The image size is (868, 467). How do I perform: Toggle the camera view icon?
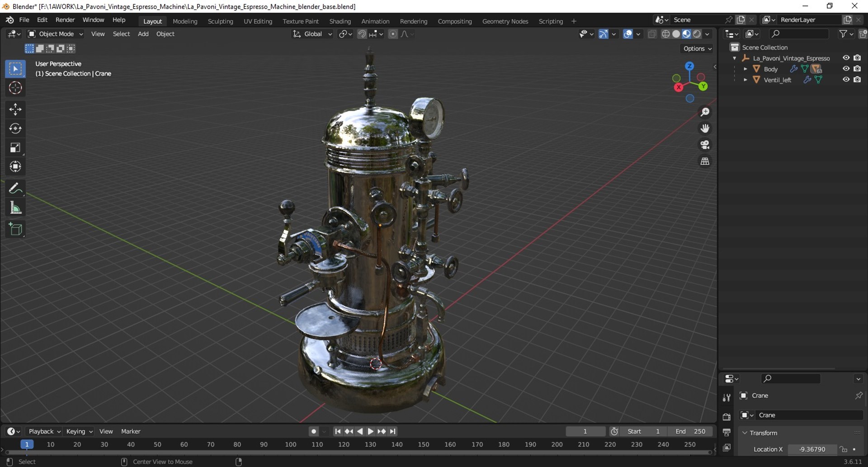(705, 145)
